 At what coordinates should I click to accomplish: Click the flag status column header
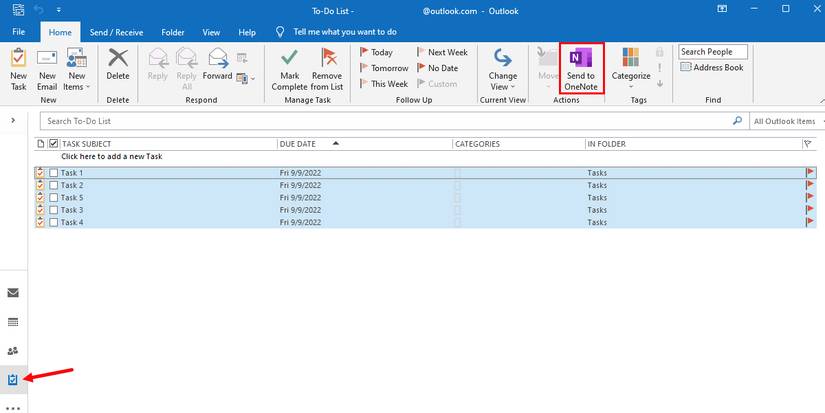[808, 144]
